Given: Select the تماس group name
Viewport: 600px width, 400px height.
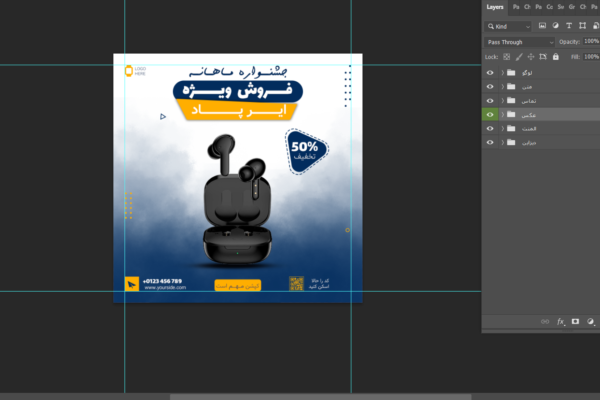Looking at the screenshot, I should click(529, 101).
